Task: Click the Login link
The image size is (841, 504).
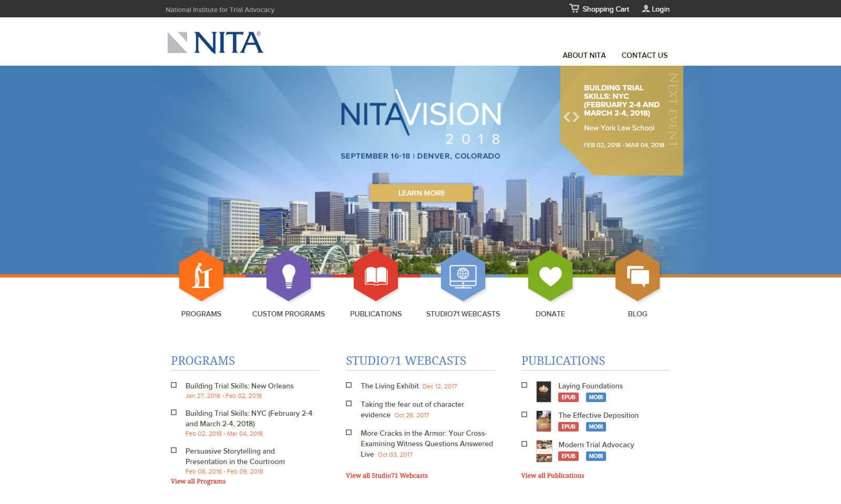Action: point(656,9)
